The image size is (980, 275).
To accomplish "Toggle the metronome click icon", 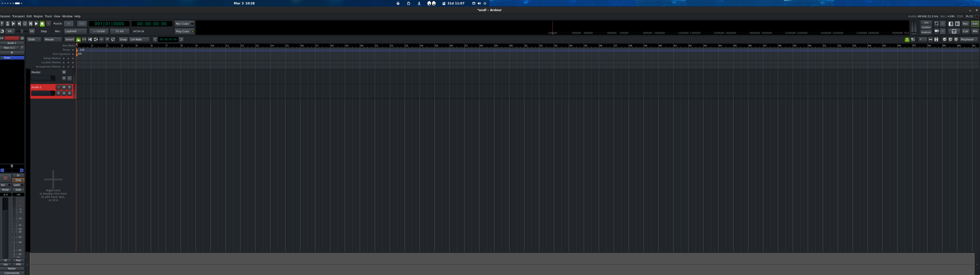I will 8,24.
